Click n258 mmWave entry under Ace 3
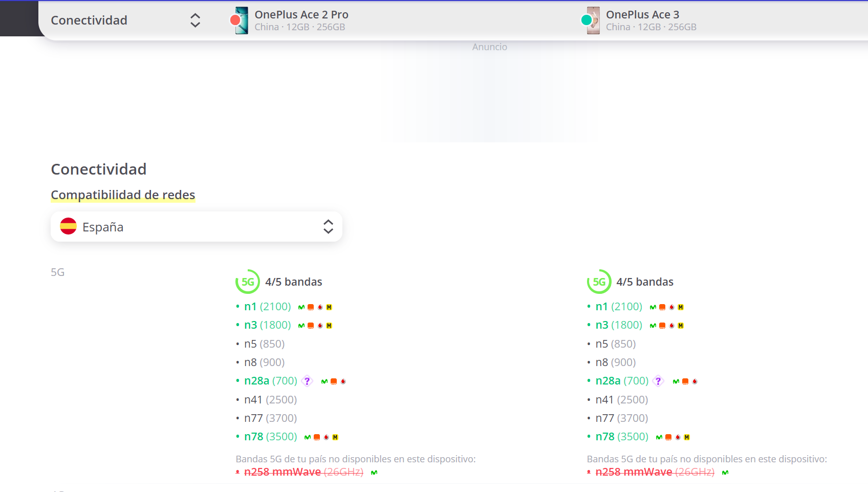This screenshot has width=868, height=492. tap(655, 472)
